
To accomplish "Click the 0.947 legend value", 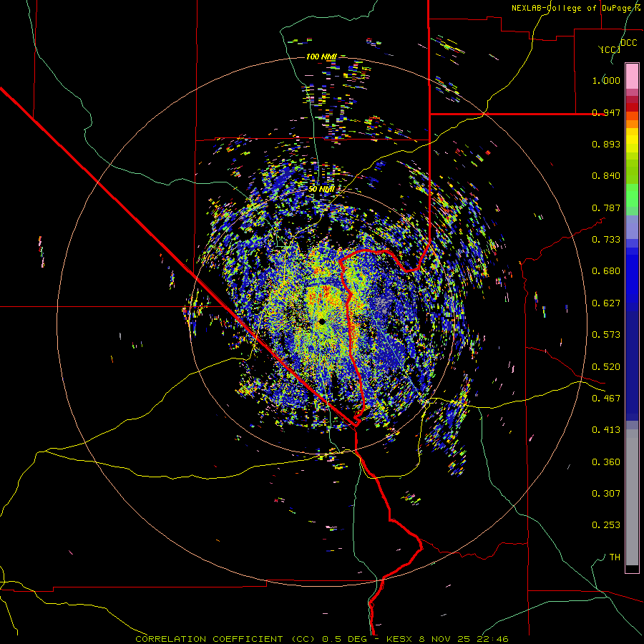I will [x=606, y=112].
